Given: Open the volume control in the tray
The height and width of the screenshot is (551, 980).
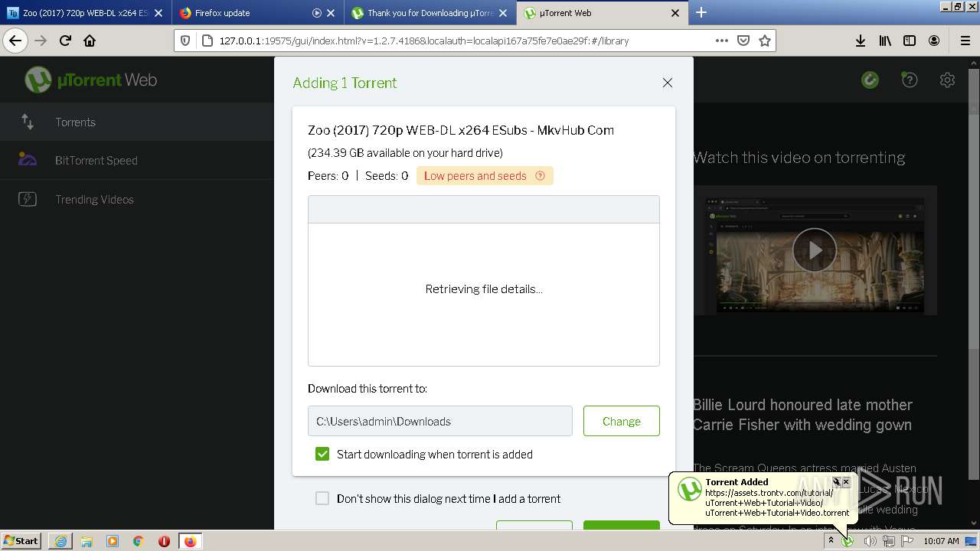Looking at the screenshot, I should 870,541.
